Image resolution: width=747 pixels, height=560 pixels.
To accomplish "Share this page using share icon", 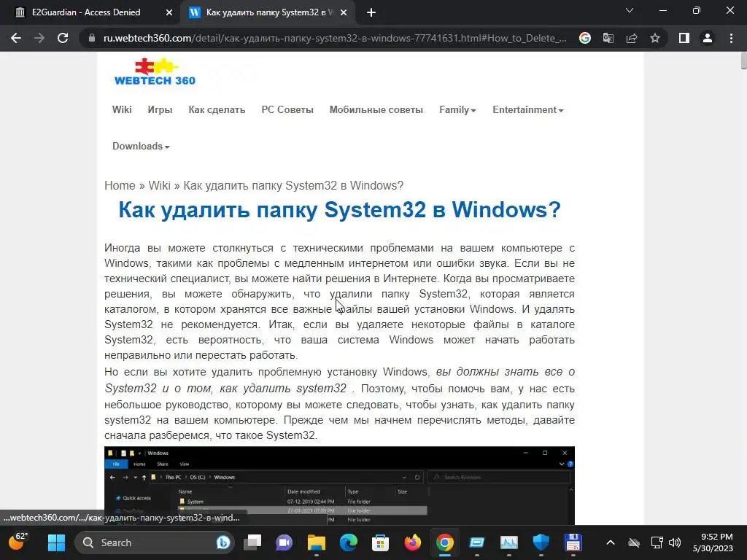I will (x=632, y=38).
